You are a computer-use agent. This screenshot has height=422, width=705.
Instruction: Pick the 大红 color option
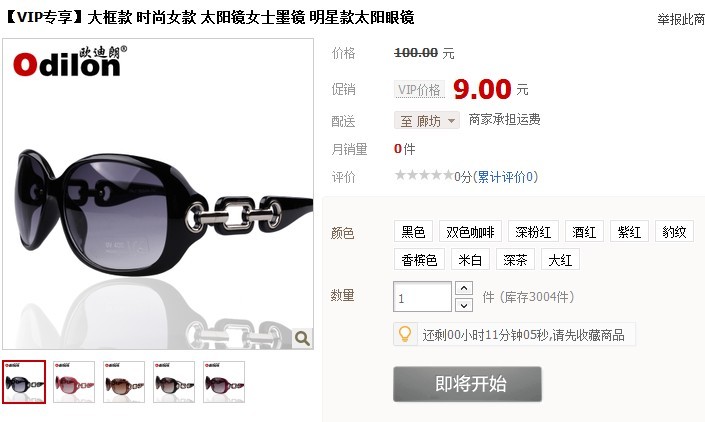click(560, 259)
